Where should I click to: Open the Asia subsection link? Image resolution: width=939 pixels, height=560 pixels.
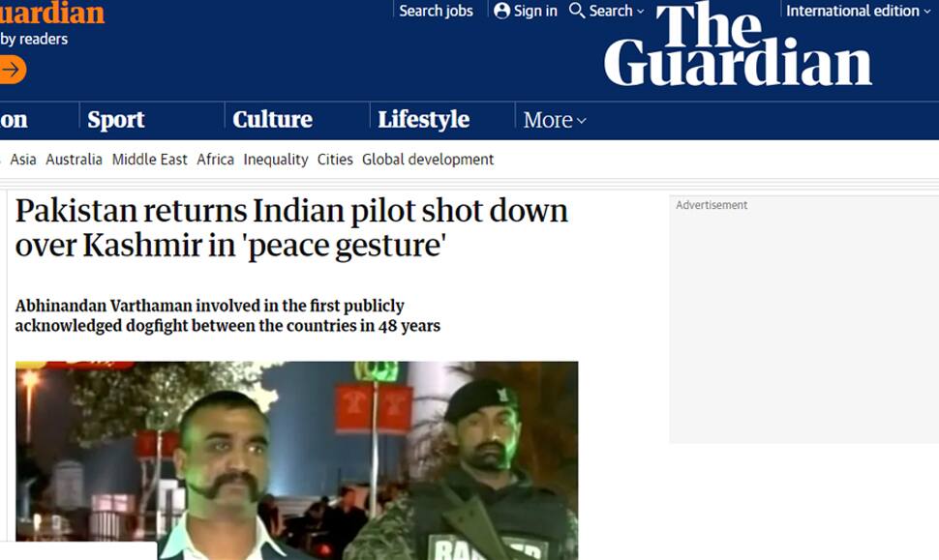[x=23, y=160]
